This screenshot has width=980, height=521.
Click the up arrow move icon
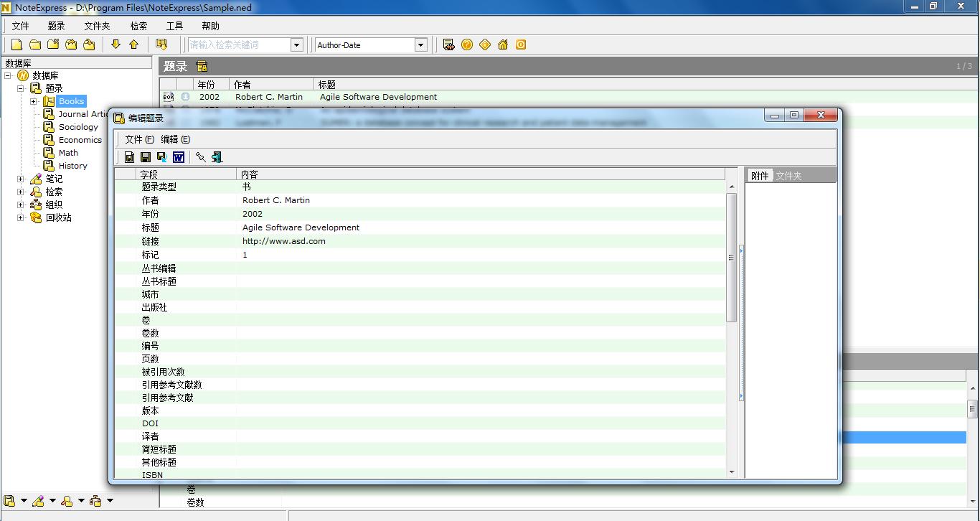click(x=133, y=44)
